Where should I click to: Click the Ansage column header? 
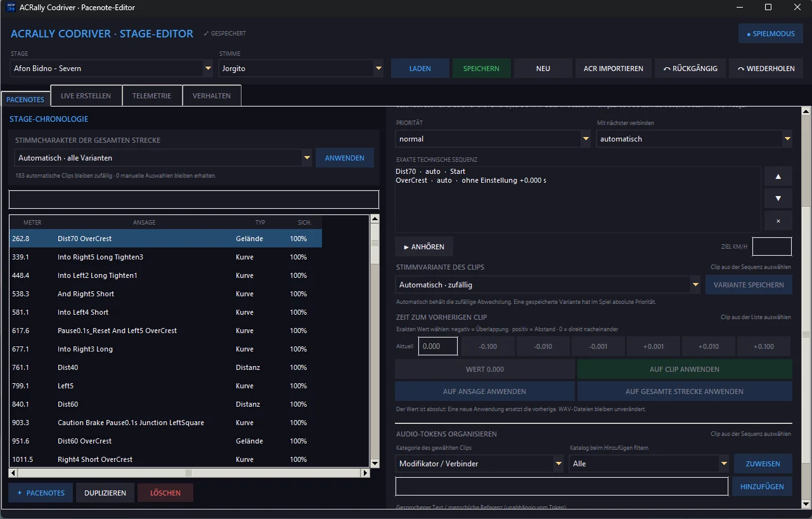(144, 223)
